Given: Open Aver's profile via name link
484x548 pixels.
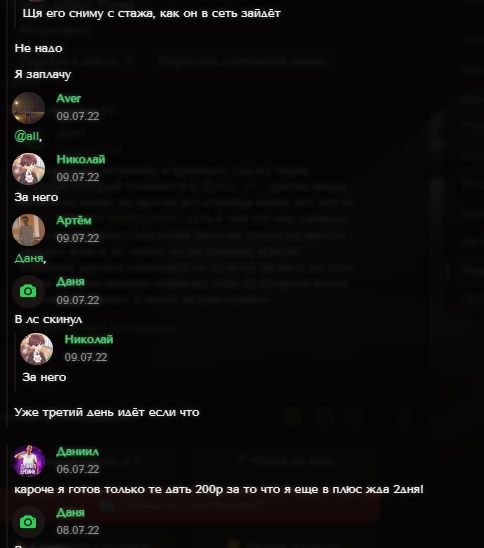Looking at the screenshot, I should pyautogui.click(x=68, y=99).
